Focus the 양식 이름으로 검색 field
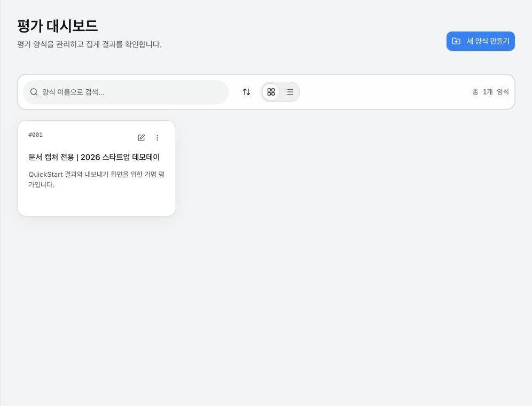The height and width of the screenshot is (406, 532). click(126, 92)
